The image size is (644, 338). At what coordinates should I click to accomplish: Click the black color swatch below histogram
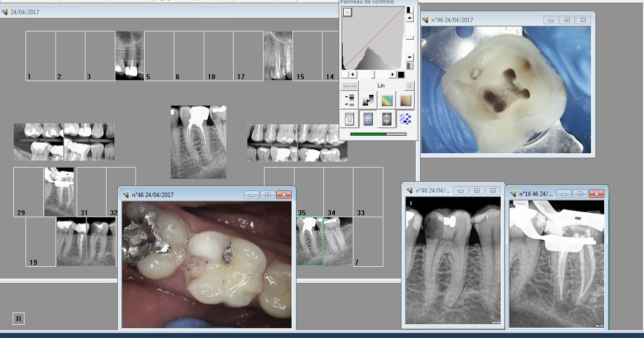(x=401, y=74)
